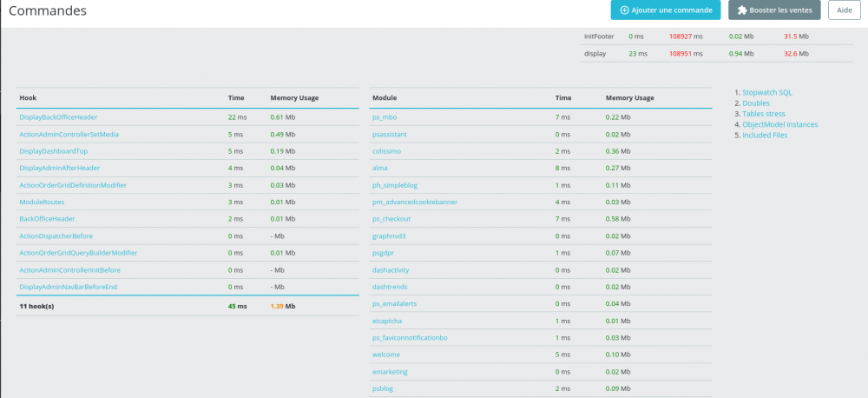Click ActionAdminControllerInitBefore hook link
This screenshot has width=868, height=398.
tap(69, 270)
